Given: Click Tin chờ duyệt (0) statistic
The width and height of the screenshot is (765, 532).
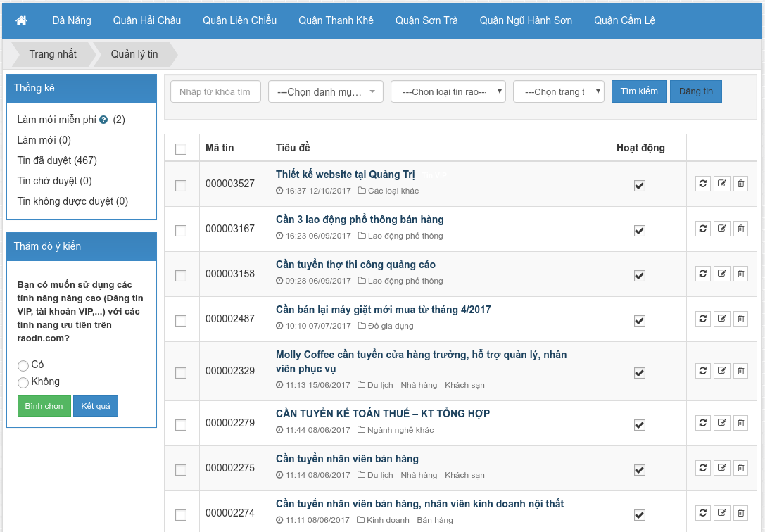Looking at the screenshot, I should pos(55,181).
